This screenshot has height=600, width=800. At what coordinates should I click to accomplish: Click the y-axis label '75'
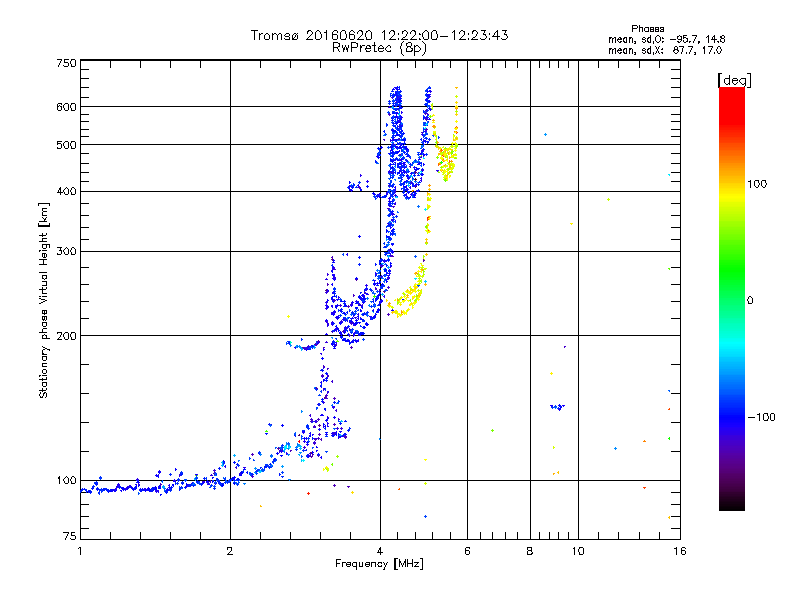tap(70, 536)
